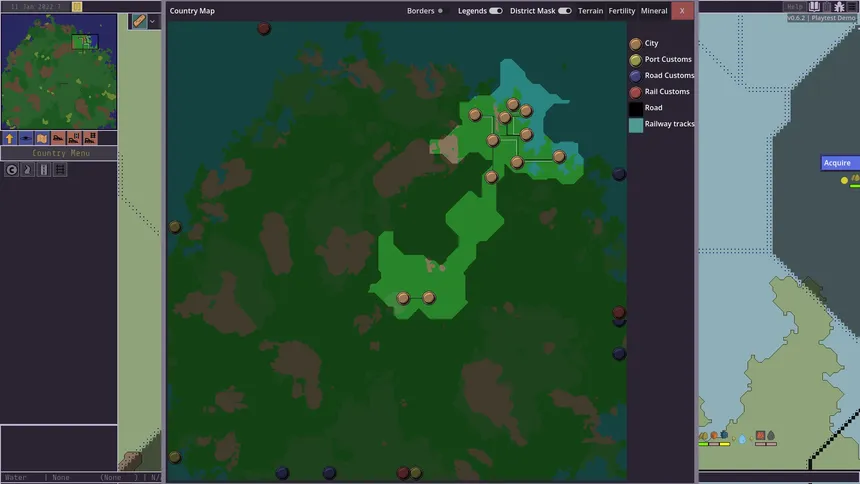Click the second icon below Country Menu
The height and width of the screenshot is (484, 860).
coord(27,170)
